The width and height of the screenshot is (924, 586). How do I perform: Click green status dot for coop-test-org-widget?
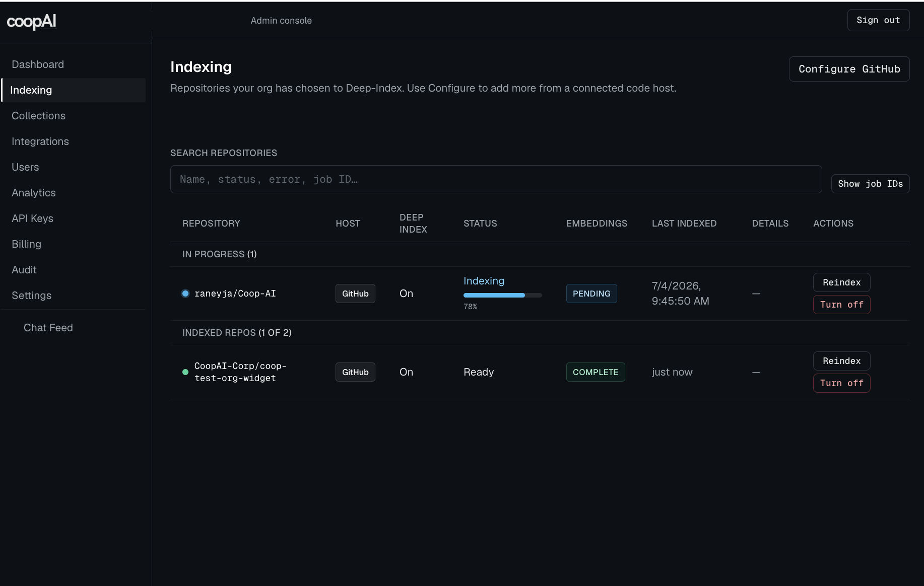tap(185, 372)
